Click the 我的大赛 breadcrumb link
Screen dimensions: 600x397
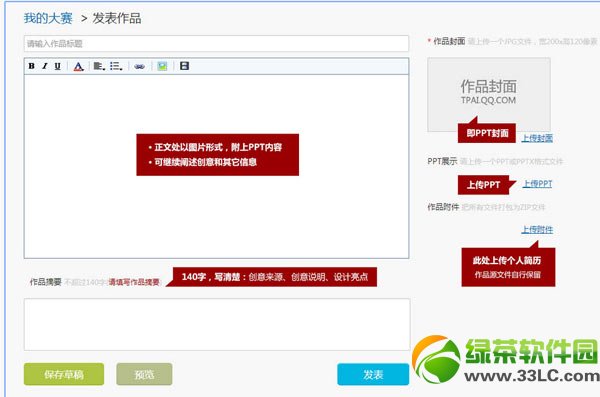click(x=48, y=18)
